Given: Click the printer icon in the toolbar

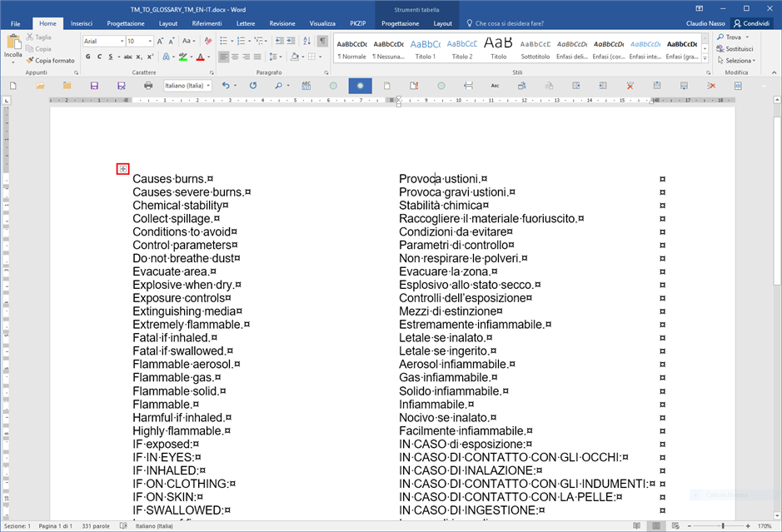Looking at the screenshot, I should pyautogui.click(x=148, y=86).
